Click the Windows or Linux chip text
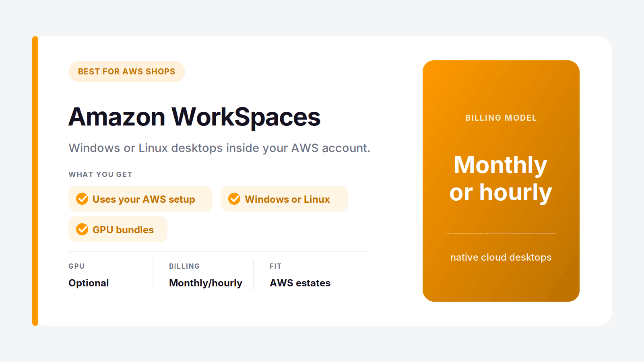The image size is (644, 362). click(x=287, y=199)
